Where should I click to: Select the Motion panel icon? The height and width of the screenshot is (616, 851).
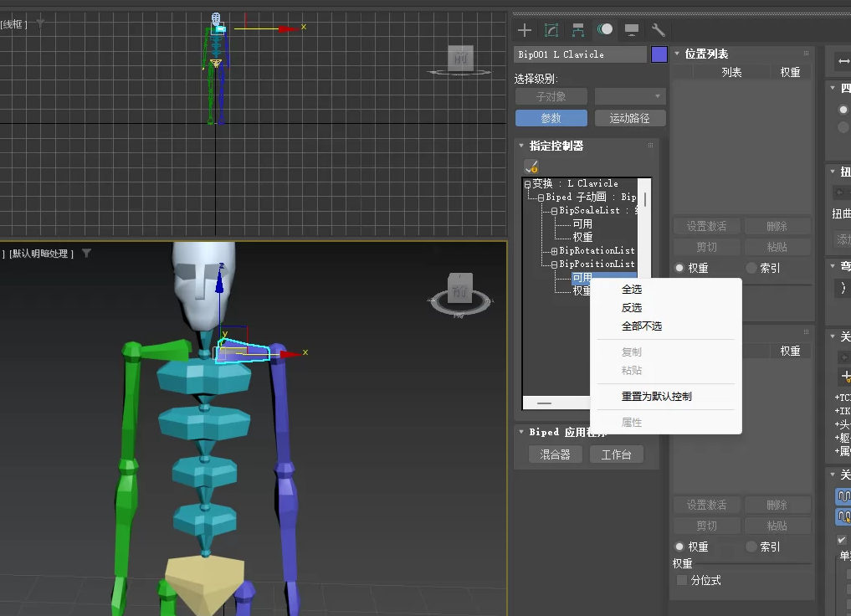[x=605, y=30]
